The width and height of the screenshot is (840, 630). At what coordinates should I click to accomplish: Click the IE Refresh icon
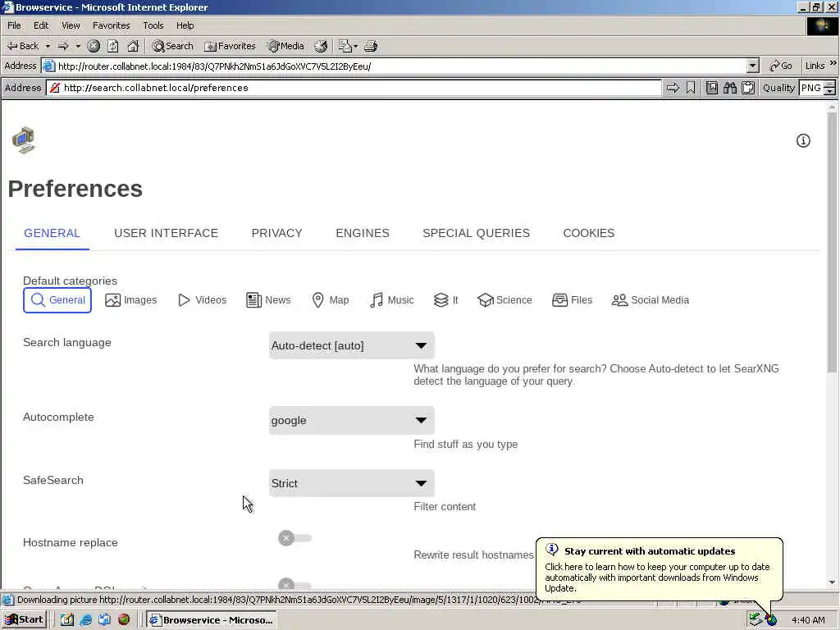click(113, 46)
